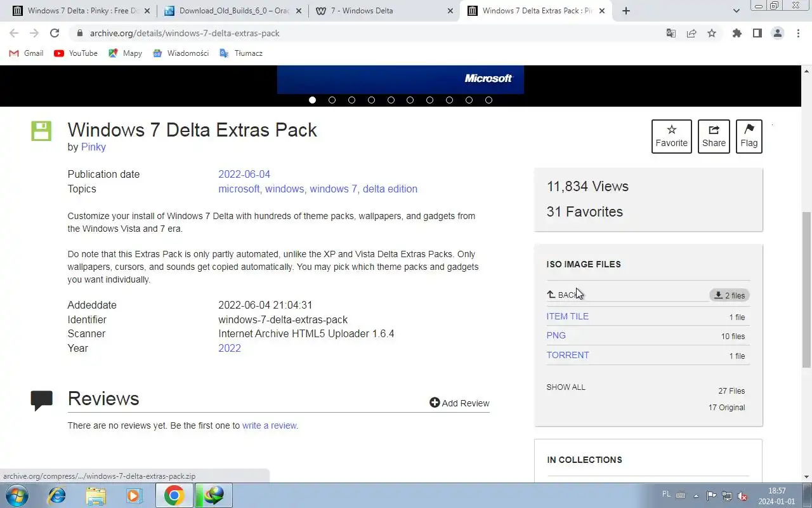Flag this item
This screenshot has width=812, height=508.
(749, 137)
